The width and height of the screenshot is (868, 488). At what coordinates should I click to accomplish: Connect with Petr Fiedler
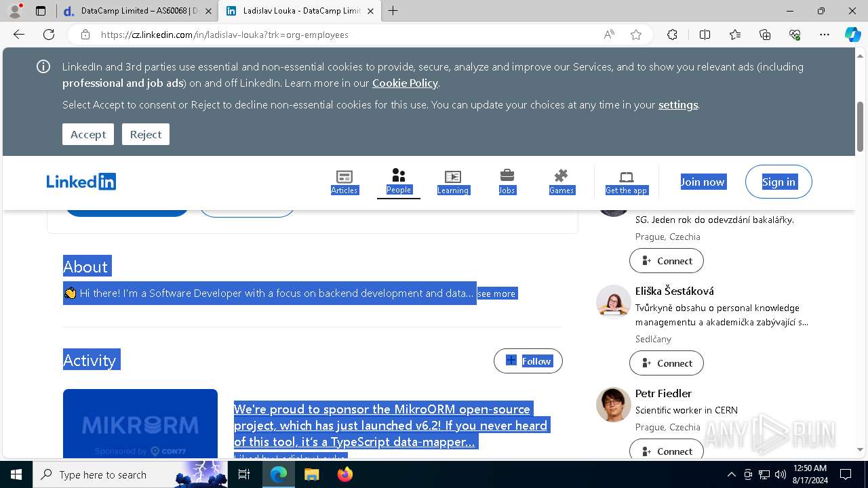tap(667, 450)
